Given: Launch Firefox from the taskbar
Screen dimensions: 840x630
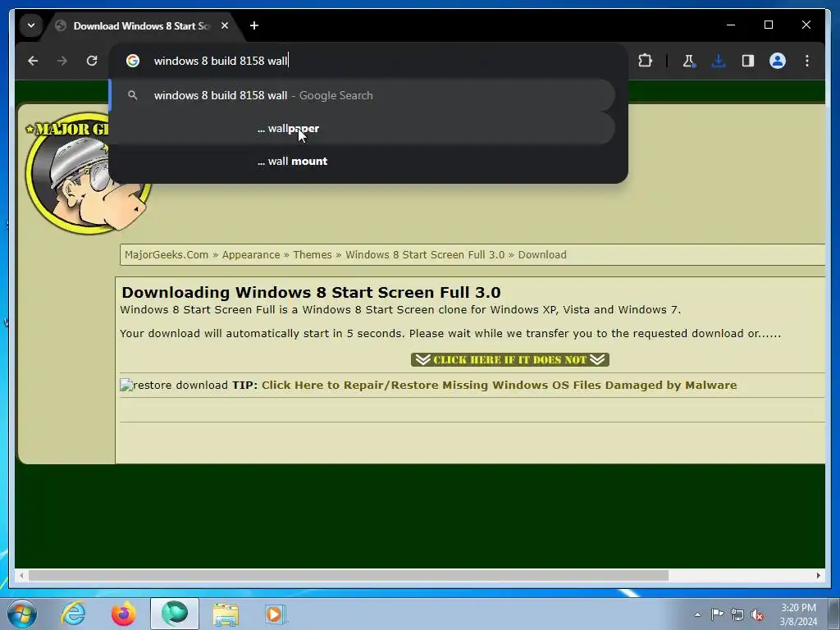Looking at the screenshot, I should (x=124, y=614).
